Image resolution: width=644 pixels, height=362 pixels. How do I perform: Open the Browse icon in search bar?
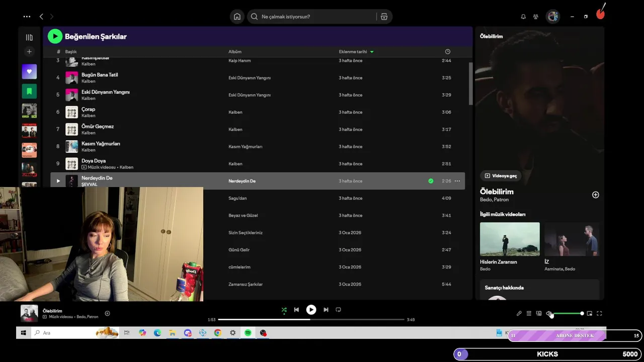click(384, 17)
